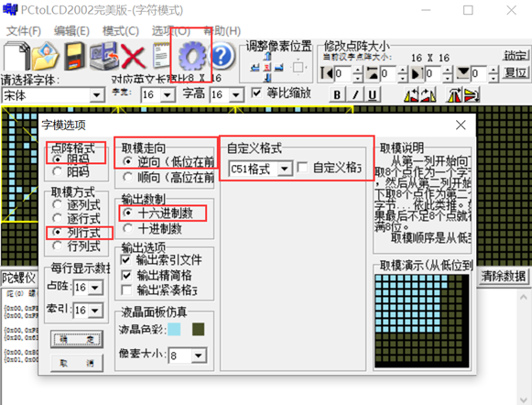Select 十进制数 output radio
The height and width of the screenshot is (405, 532).
[x=127, y=228]
